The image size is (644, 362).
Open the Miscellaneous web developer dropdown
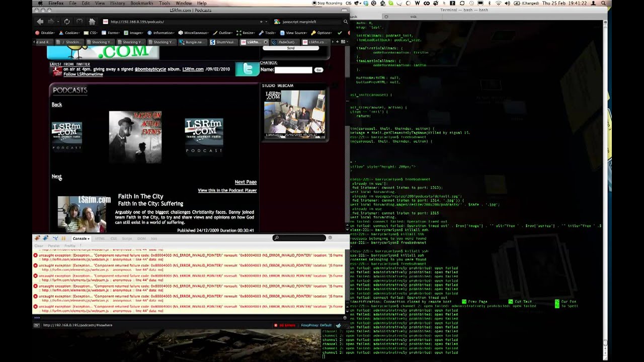(194, 33)
